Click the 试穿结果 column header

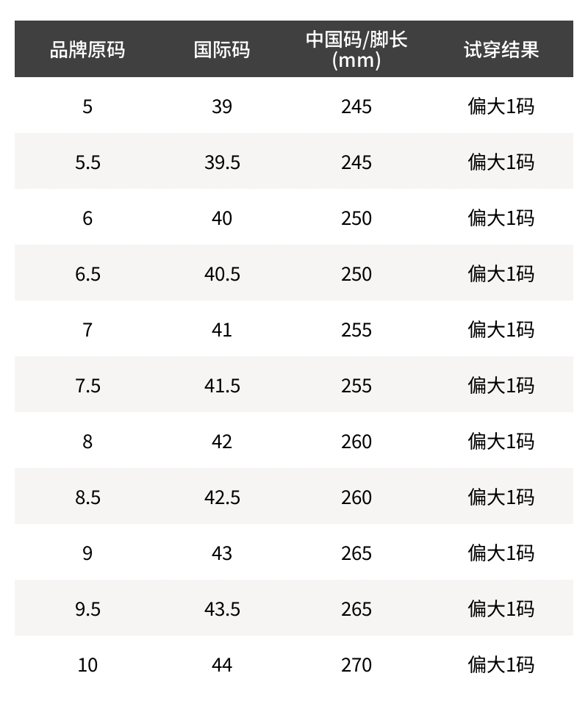tap(501, 50)
